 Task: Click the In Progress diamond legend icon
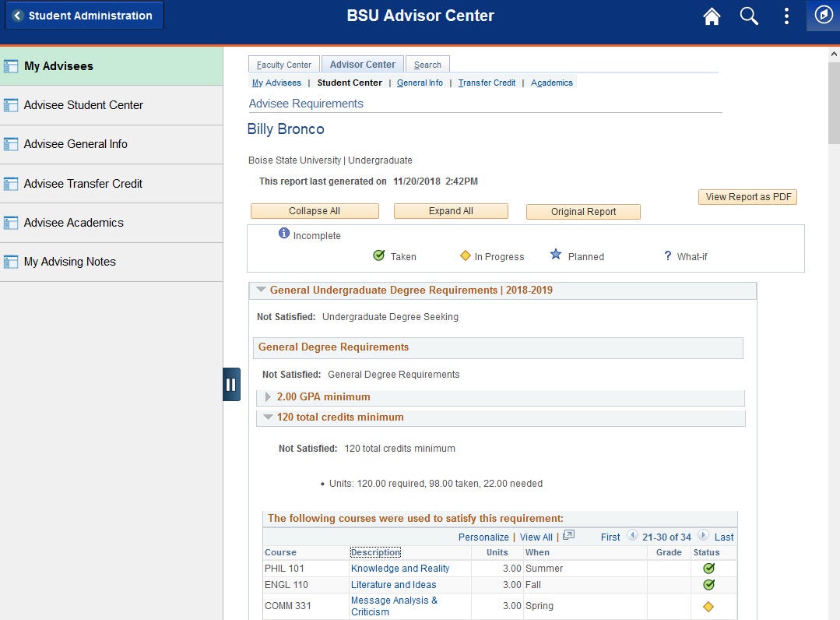point(465,255)
